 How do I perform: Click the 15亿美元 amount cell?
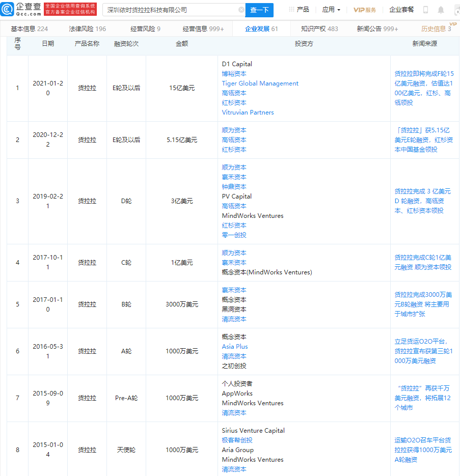coord(182,88)
